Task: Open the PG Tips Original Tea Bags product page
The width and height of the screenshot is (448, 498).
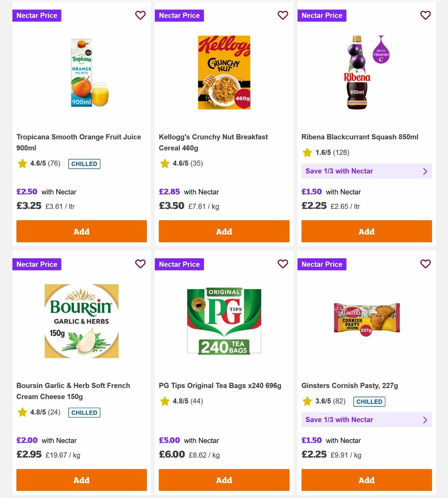Action: (x=220, y=385)
